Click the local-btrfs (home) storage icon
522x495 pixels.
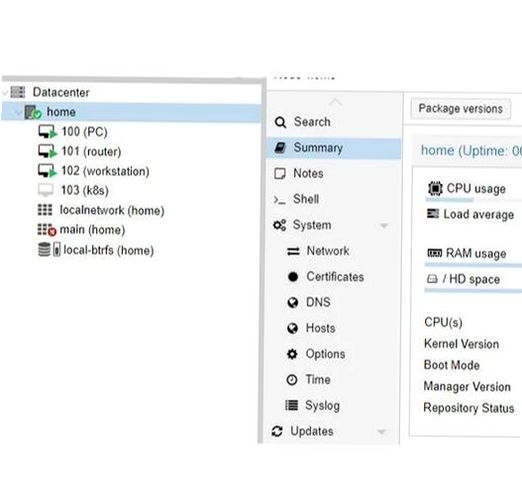coord(49,249)
